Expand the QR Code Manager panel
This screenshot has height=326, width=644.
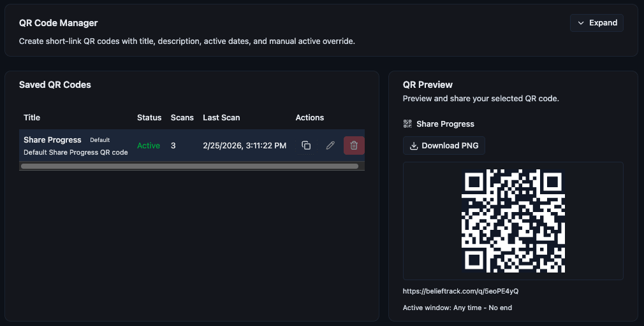coord(597,23)
